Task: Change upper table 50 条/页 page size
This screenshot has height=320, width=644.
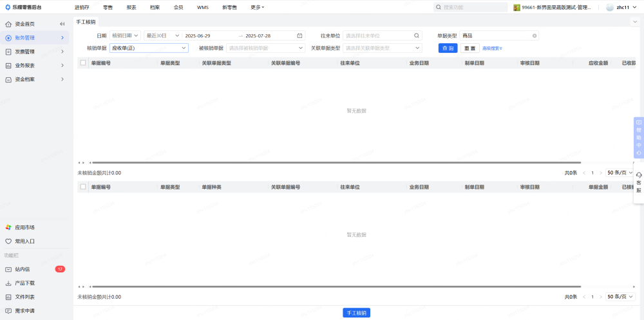Action: (620, 173)
